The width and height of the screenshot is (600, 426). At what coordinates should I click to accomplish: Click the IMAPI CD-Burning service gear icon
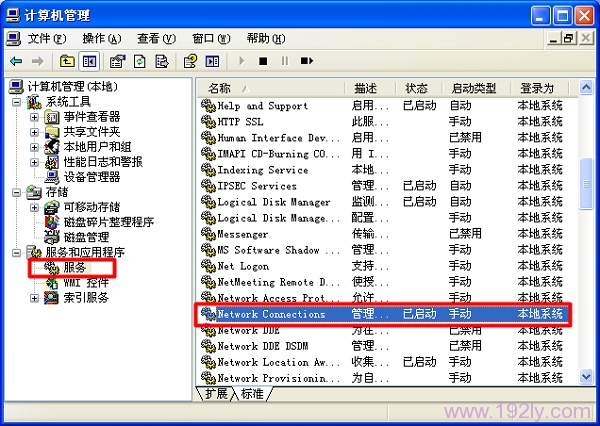tap(209, 154)
